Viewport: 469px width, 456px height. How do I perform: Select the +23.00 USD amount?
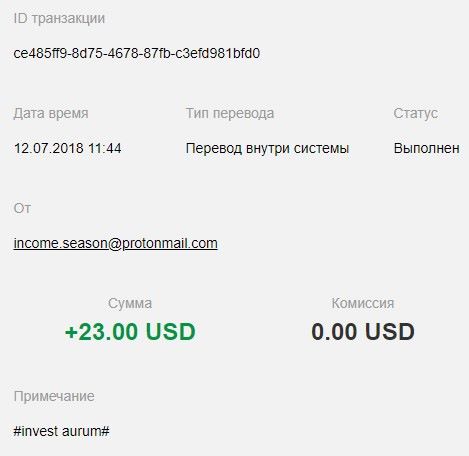pos(130,332)
